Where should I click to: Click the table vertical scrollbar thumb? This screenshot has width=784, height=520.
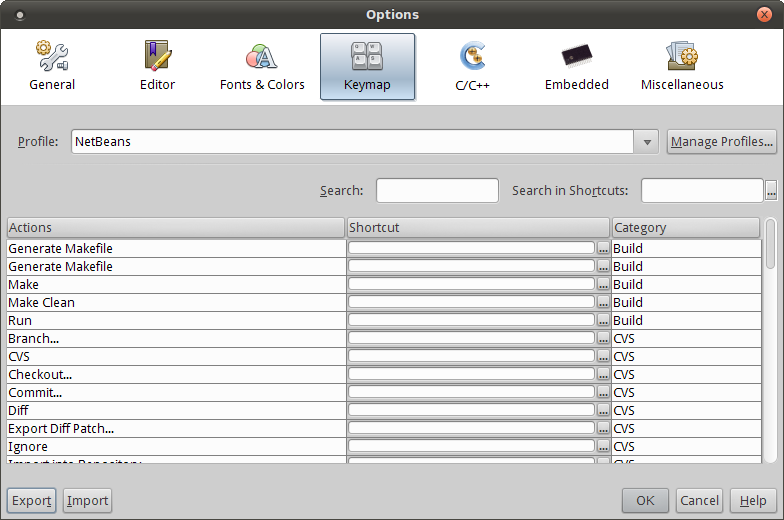(x=770, y=244)
